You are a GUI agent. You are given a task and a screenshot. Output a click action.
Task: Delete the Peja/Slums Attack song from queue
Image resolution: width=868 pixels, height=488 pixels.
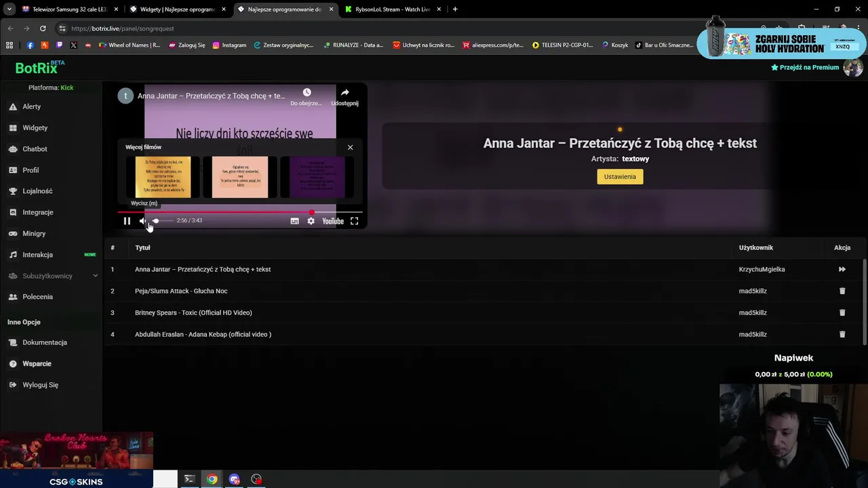[842, 291]
